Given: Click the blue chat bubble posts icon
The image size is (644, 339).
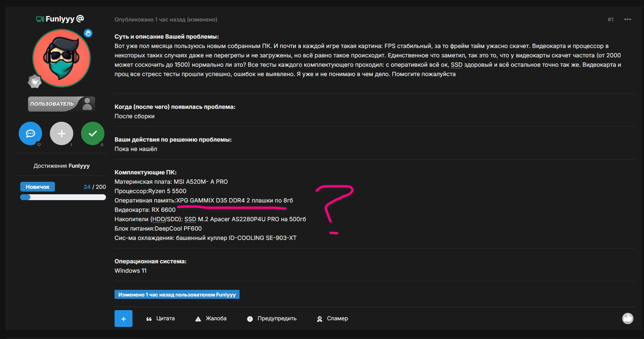Looking at the screenshot, I should pyautogui.click(x=30, y=133).
